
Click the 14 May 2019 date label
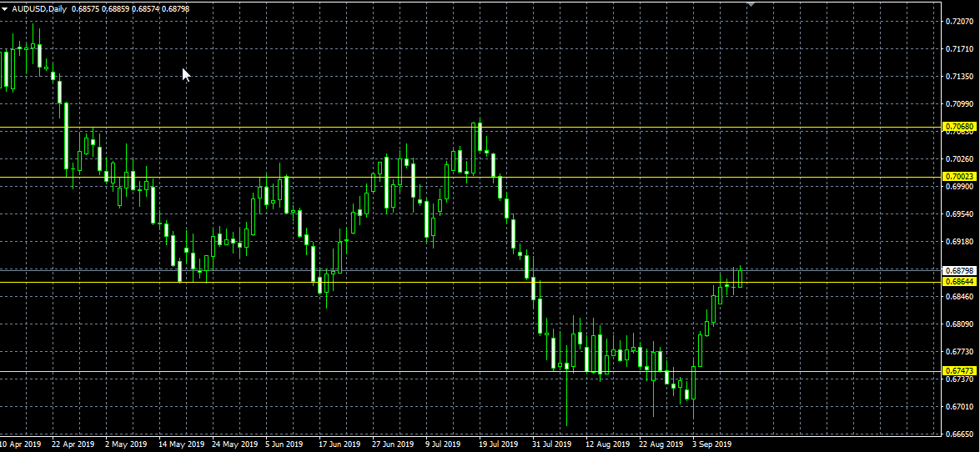(x=183, y=444)
